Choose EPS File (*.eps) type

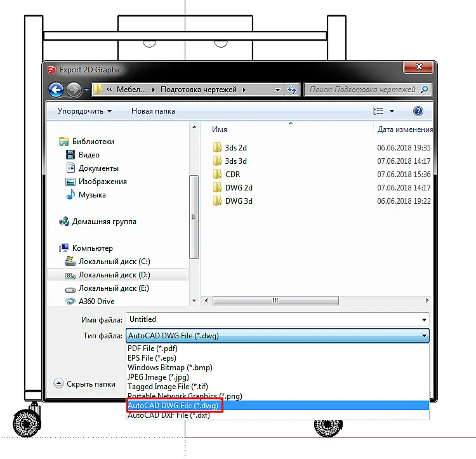tap(277, 358)
